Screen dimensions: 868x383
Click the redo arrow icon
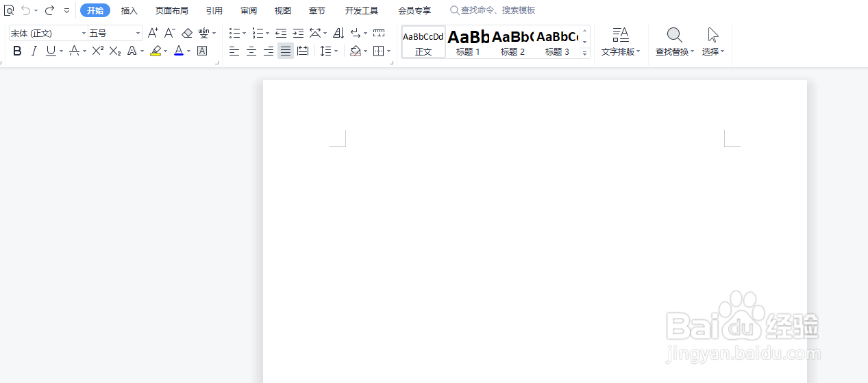[49, 10]
